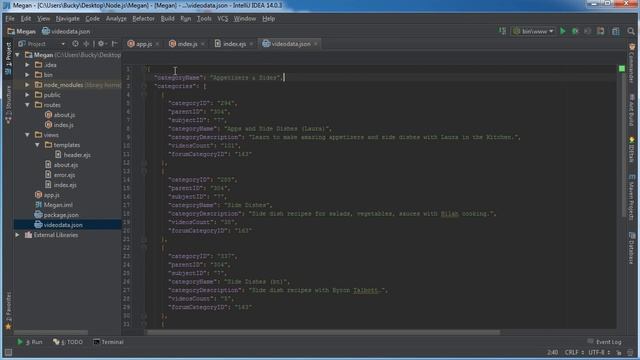Expand External Libraries node
The image size is (640, 360).
coord(17,235)
